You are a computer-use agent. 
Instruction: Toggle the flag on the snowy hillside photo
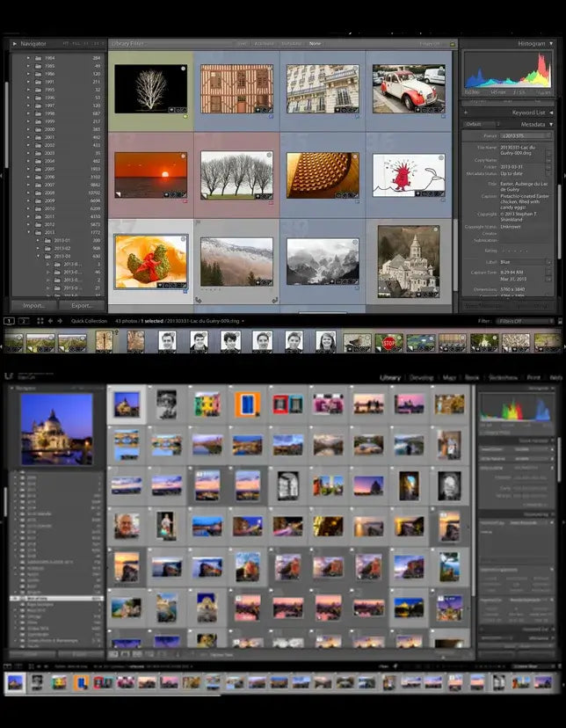pos(198,222)
